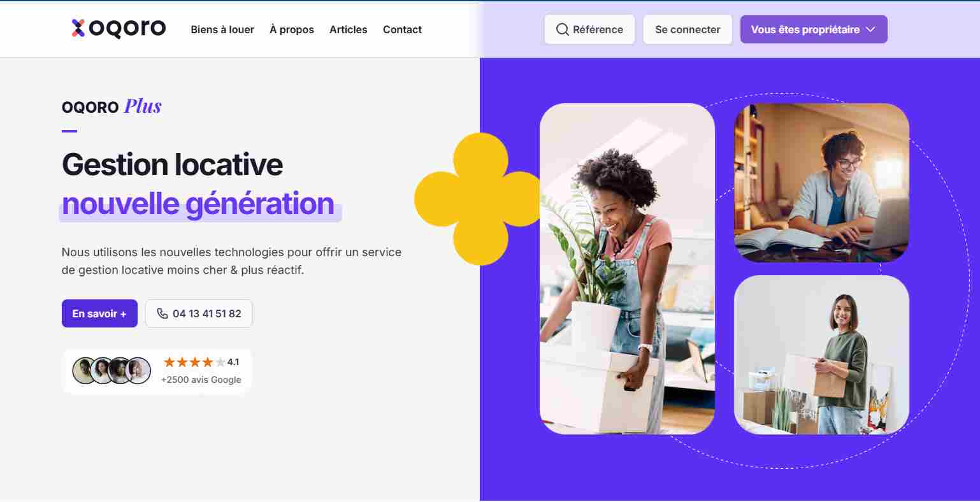Click the yellow clover decorative shape
The image size is (980, 502).
coord(479,199)
